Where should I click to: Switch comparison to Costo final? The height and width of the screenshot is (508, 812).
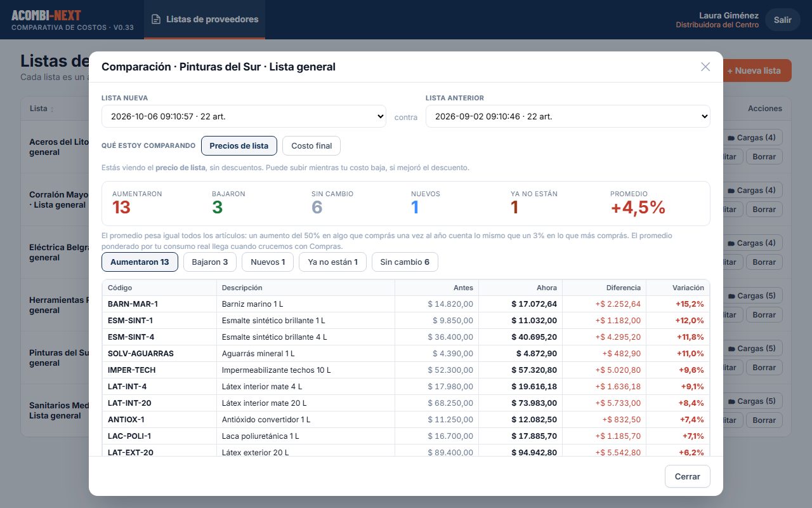311,145
